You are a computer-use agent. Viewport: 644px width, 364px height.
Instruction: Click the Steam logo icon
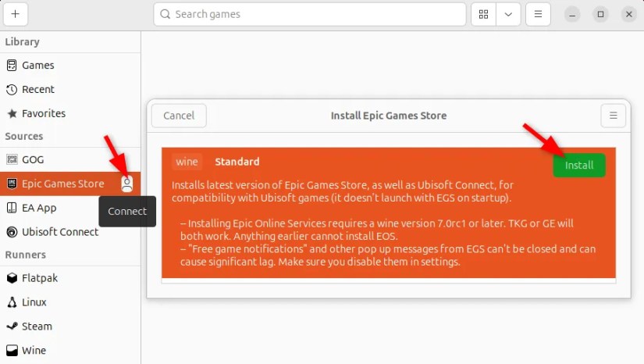(x=12, y=327)
